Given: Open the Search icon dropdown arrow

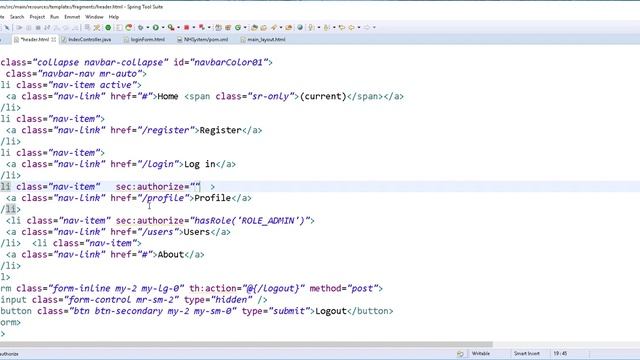Looking at the screenshot, I should 281,27.
